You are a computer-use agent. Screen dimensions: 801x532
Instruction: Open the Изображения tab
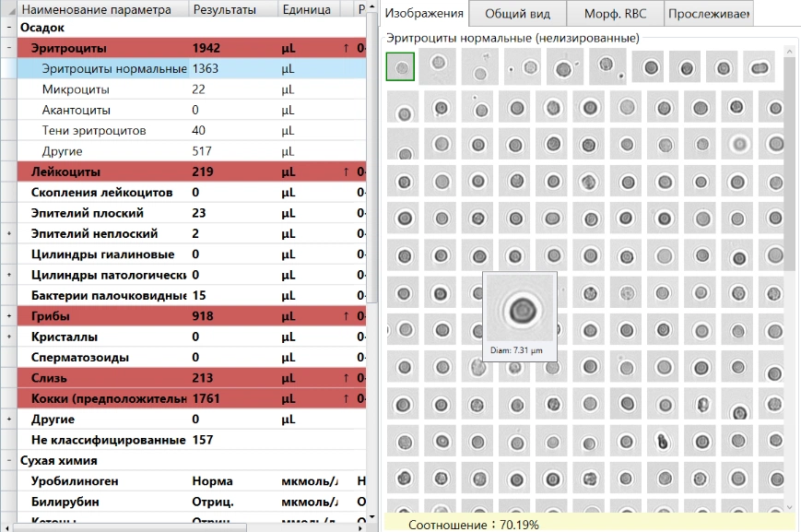pos(424,13)
